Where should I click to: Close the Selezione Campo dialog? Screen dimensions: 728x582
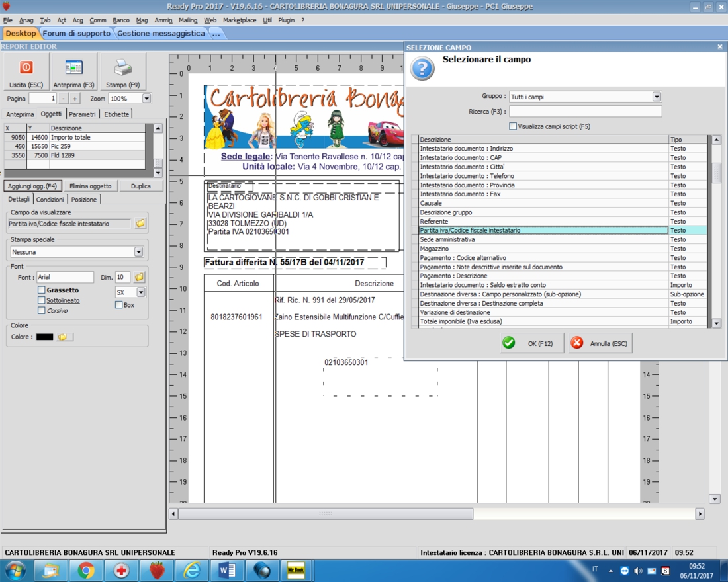click(x=719, y=47)
